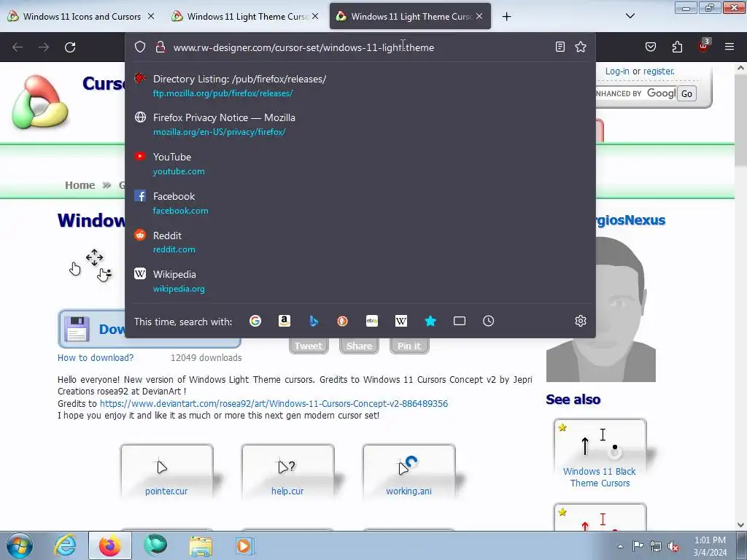
Task: Open the media player taskbar icon
Action: click(245, 545)
